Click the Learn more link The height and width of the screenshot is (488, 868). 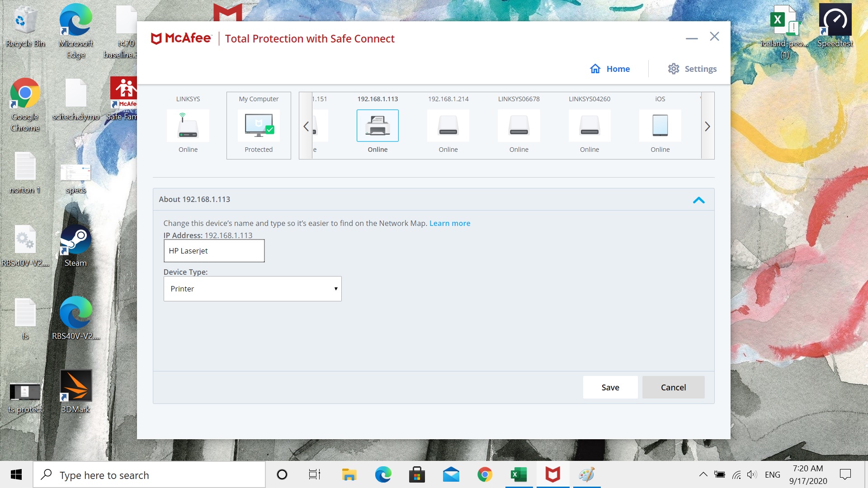pyautogui.click(x=449, y=223)
